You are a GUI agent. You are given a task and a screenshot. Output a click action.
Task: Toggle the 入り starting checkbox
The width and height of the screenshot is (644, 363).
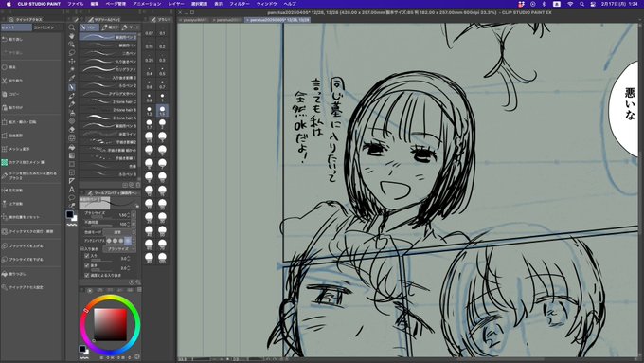point(87,256)
